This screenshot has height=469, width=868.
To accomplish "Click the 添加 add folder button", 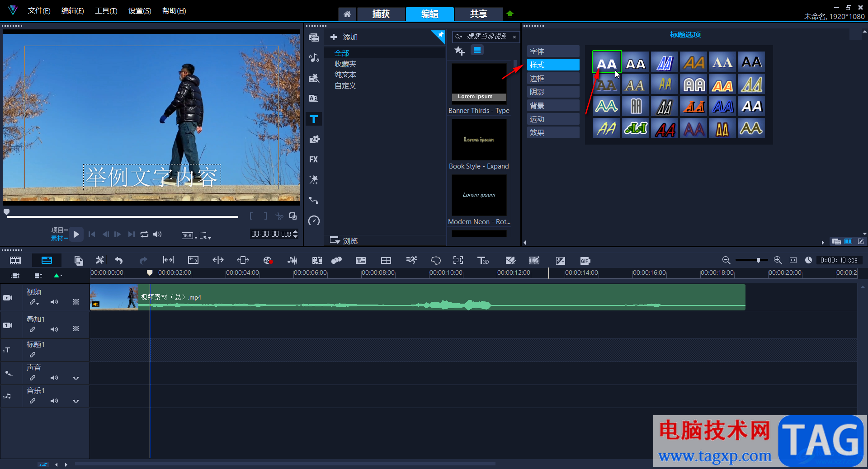I will (x=344, y=37).
